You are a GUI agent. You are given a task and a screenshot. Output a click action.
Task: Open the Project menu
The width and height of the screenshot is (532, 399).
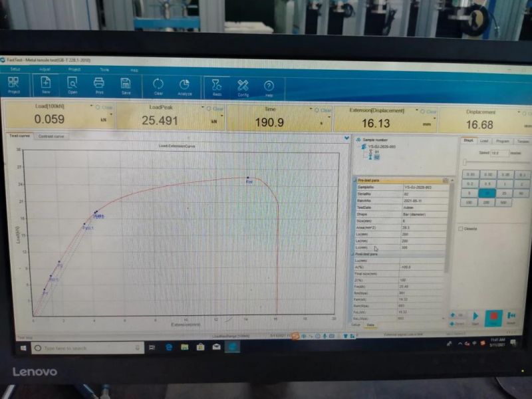pos(74,70)
